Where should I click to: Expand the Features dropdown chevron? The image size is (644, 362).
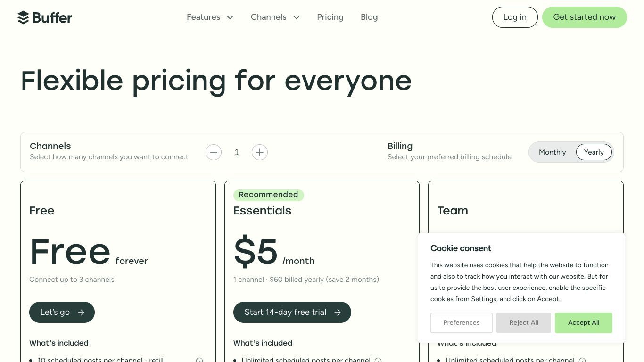pos(230,17)
